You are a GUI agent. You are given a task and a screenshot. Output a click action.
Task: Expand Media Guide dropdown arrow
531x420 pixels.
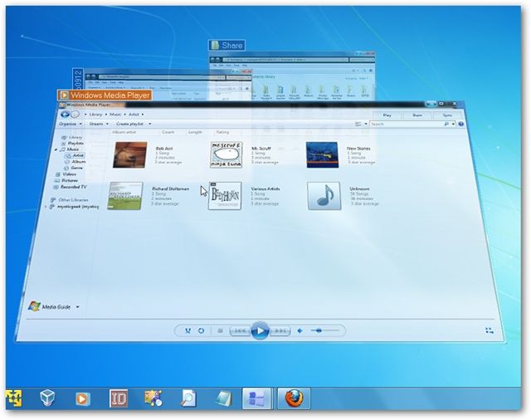(77, 307)
